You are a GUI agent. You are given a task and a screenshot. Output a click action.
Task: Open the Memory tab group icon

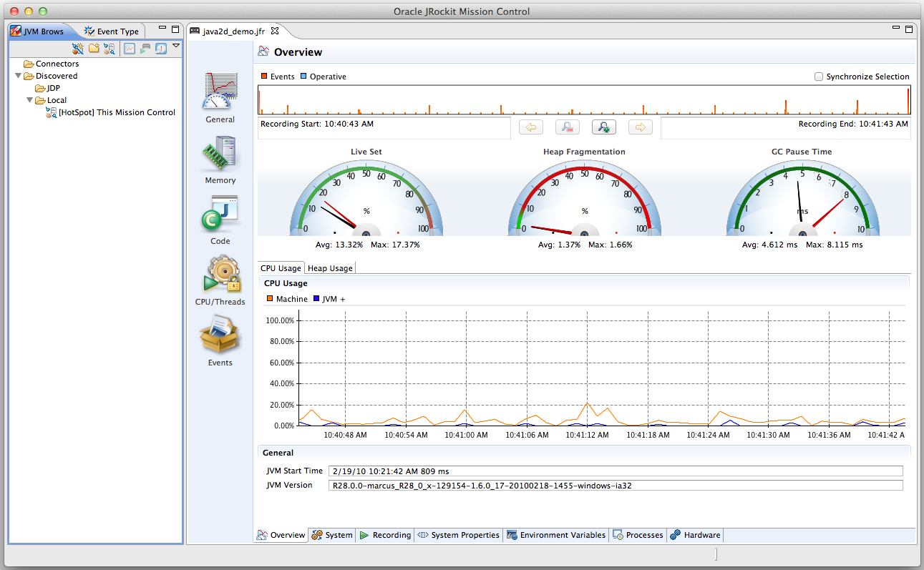[x=220, y=154]
